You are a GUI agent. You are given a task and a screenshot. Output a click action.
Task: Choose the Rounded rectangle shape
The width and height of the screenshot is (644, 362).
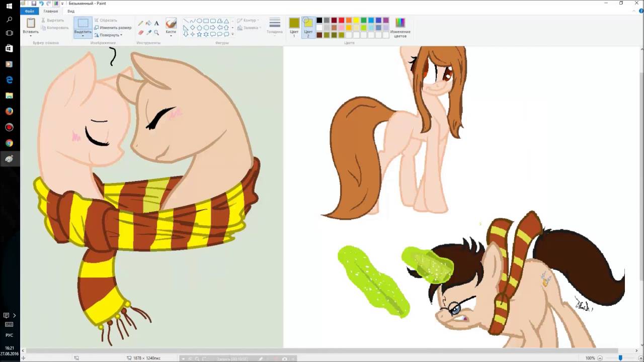click(213, 21)
